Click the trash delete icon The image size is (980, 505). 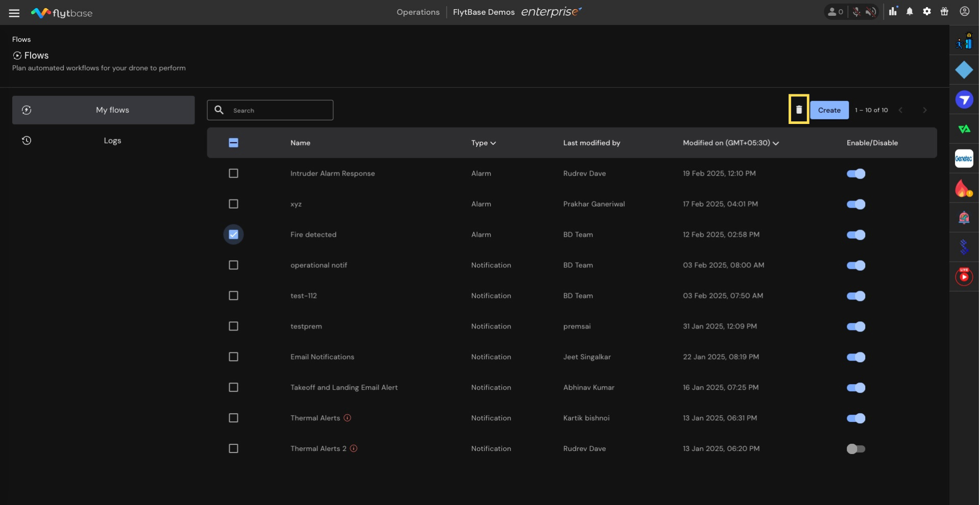pyautogui.click(x=798, y=110)
